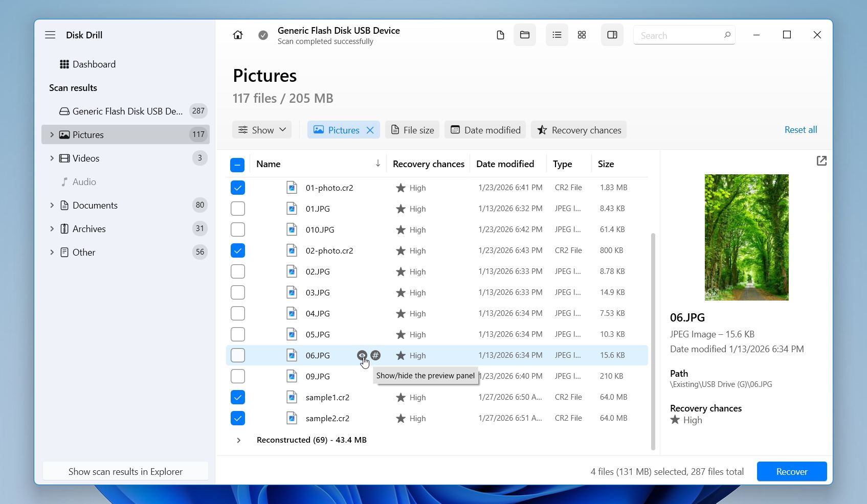The height and width of the screenshot is (504, 867).
Task: Open Dashboard from the sidebar
Action: pos(94,64)
